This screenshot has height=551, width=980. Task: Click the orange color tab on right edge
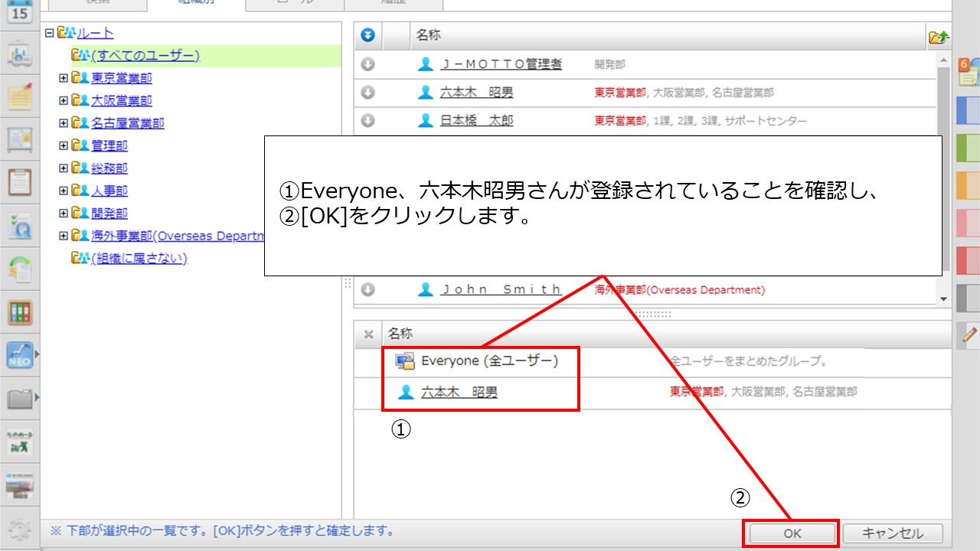(x=968, y=185)
